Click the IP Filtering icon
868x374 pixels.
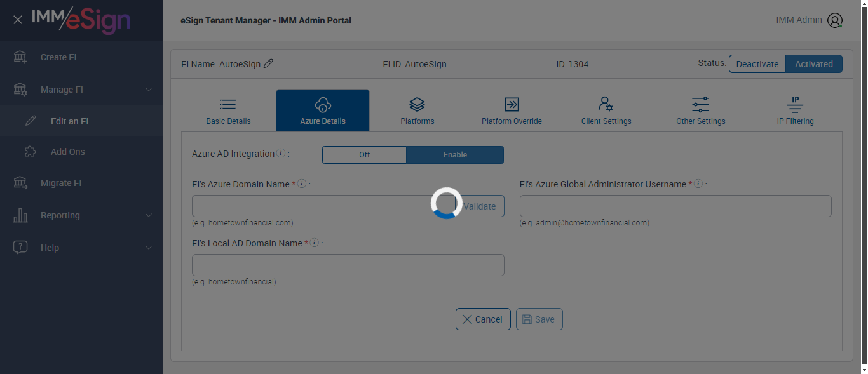795,104
